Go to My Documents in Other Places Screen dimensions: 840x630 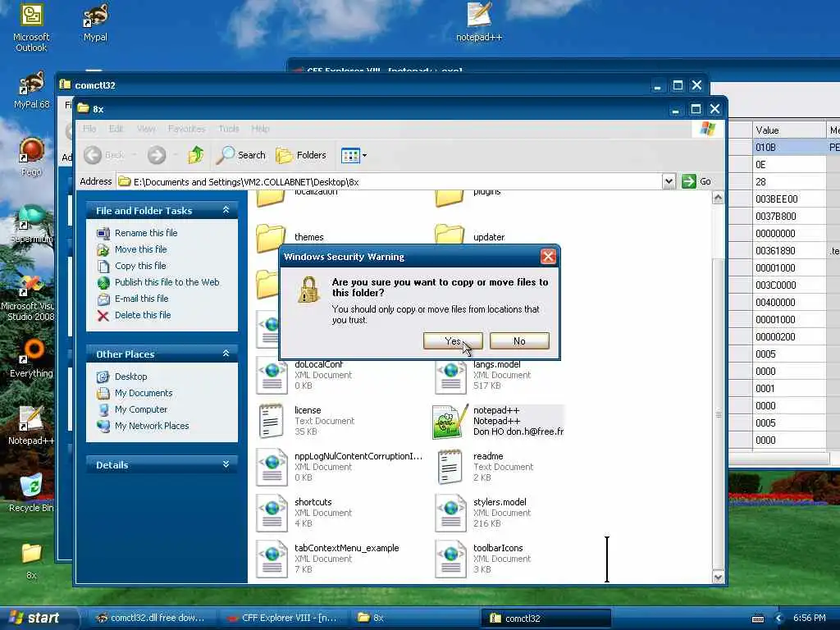(x=144, y=393)
